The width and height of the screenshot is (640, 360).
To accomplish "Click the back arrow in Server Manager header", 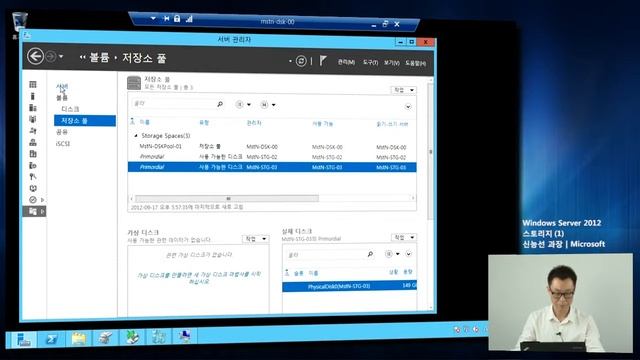I will pyautogui.click(x=36, y=56).
